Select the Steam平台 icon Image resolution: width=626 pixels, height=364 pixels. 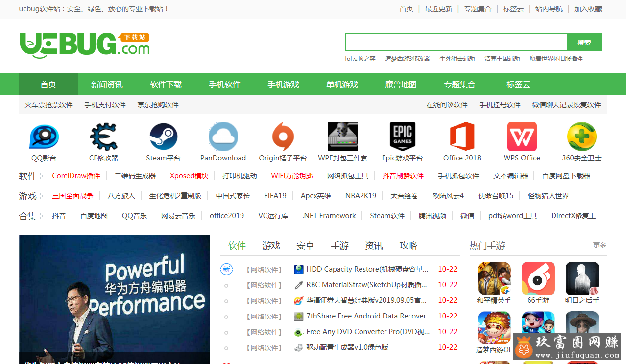pyautogui.click(x=164, y=136)
